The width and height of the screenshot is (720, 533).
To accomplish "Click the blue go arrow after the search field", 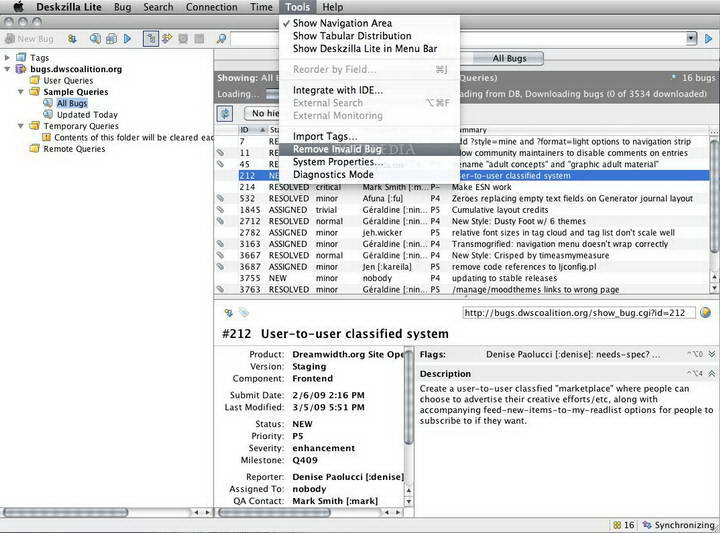I will click(x=709, y=39).
